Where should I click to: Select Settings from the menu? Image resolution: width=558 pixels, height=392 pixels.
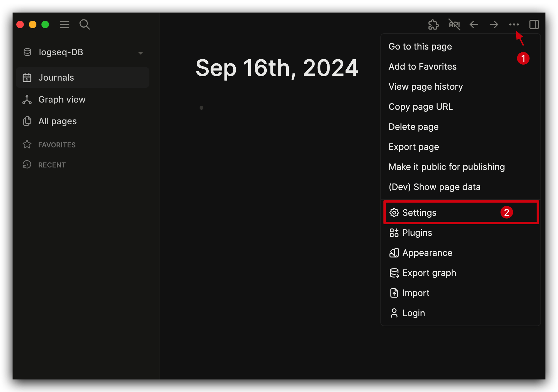[419, 213]
